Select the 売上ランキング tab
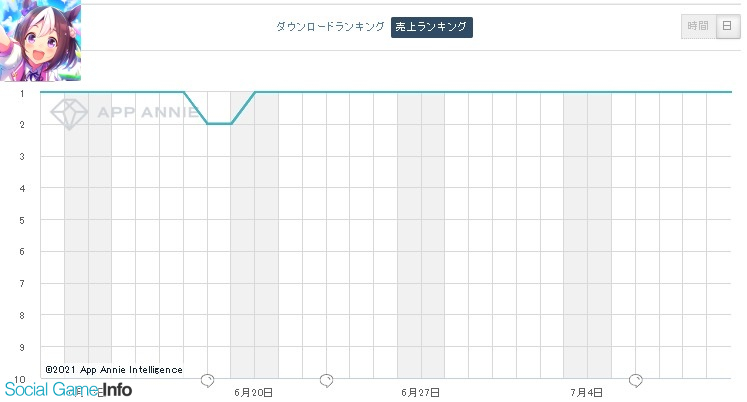 tap(432, 27)
